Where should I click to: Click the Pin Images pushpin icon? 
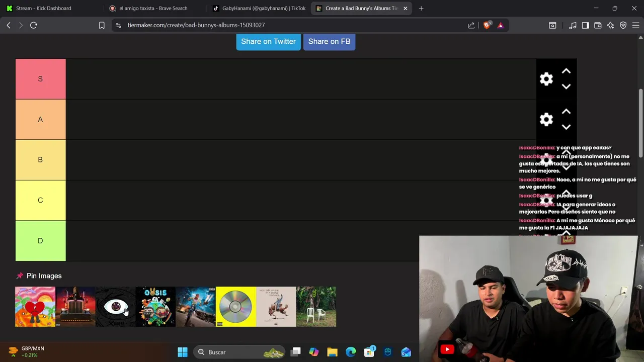point(20,276)
